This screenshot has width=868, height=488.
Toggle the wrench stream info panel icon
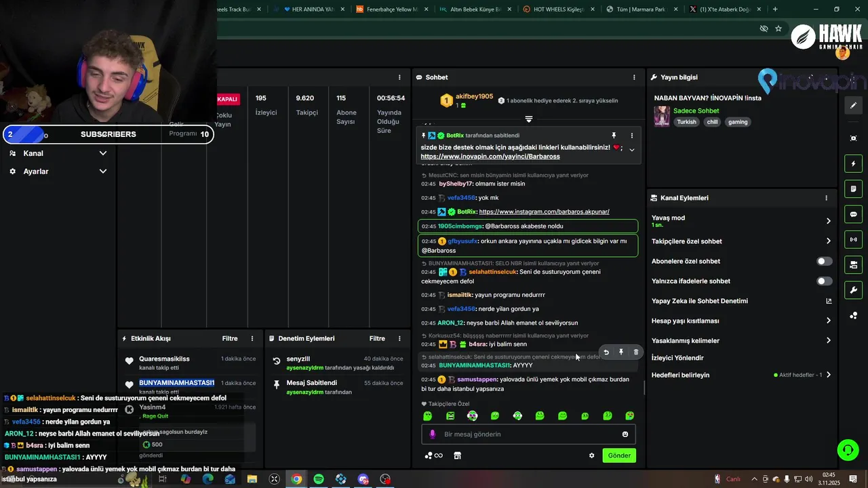[x=853, y=290]
